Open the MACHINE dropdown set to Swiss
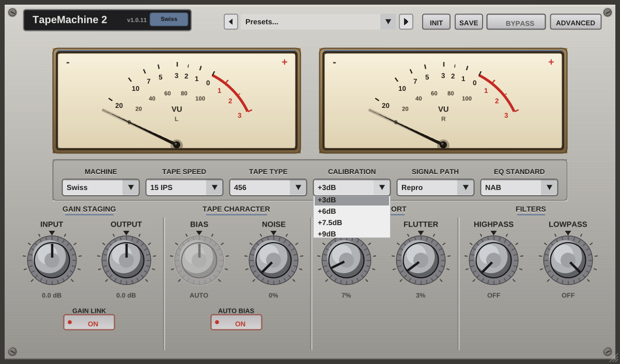This screenshot has width=620, height=364. (101, 187)
